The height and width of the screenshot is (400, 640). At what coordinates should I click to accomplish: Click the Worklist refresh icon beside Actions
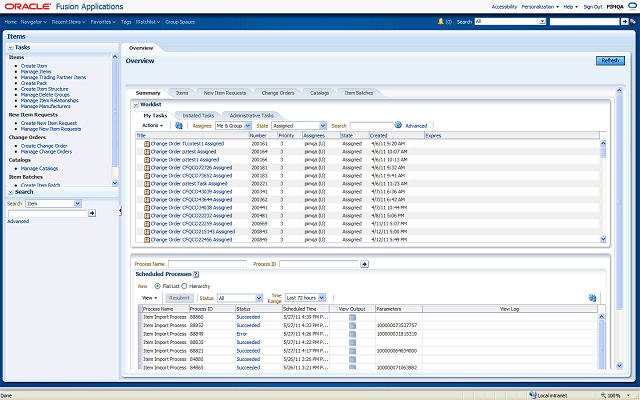[x=179, y=126]
